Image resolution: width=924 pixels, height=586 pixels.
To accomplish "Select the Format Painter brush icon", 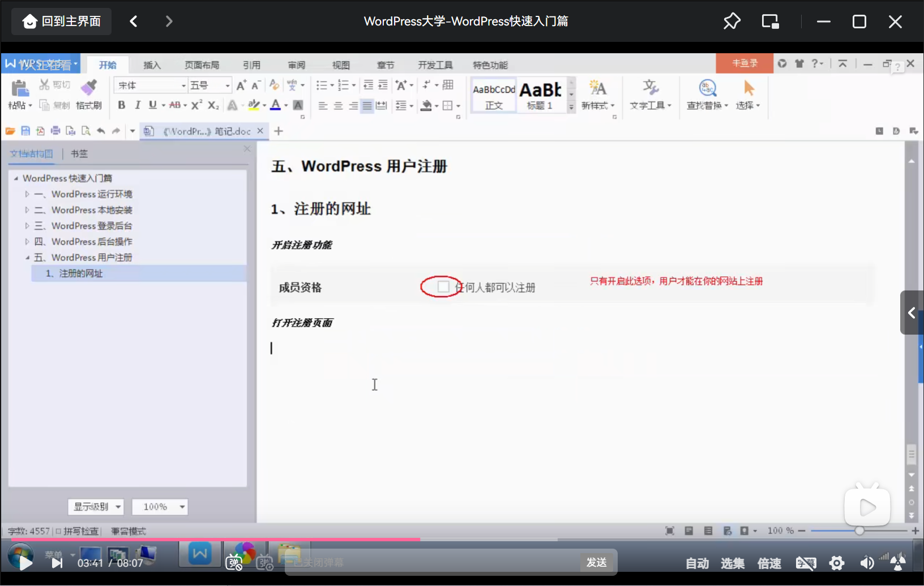I will coord(88,87).
